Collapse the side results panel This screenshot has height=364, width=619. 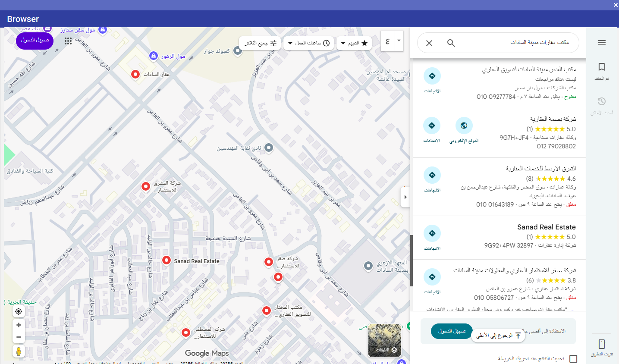coord(405,197)
